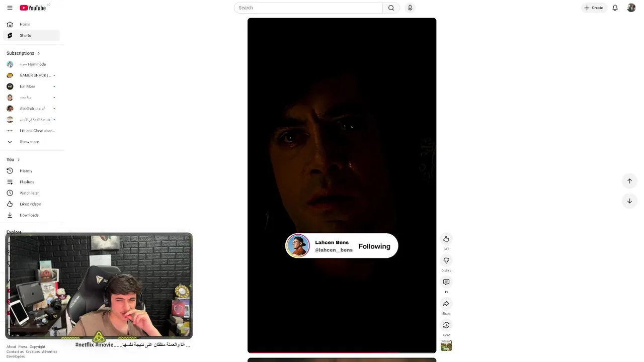Open the GAMER SNACK channel subscription

pos(31,75)
